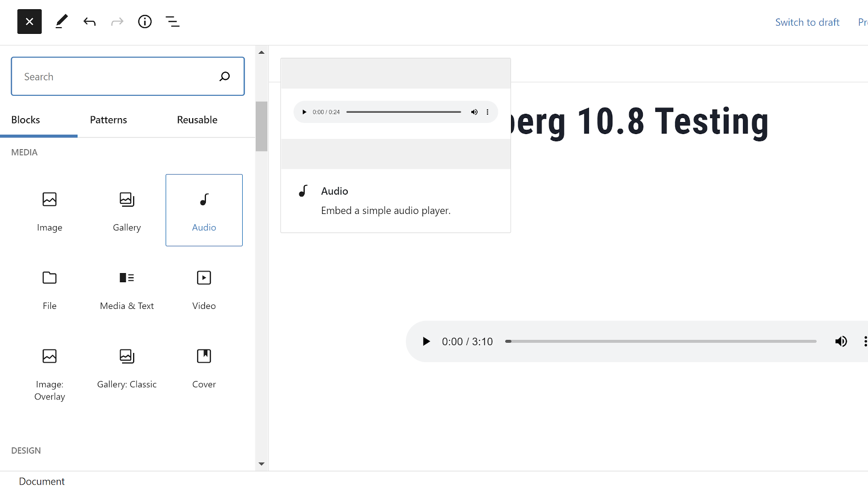Viewport: 868px width, 488px height.
Task: Mute the embedded audio player
Action: [841, 341]
